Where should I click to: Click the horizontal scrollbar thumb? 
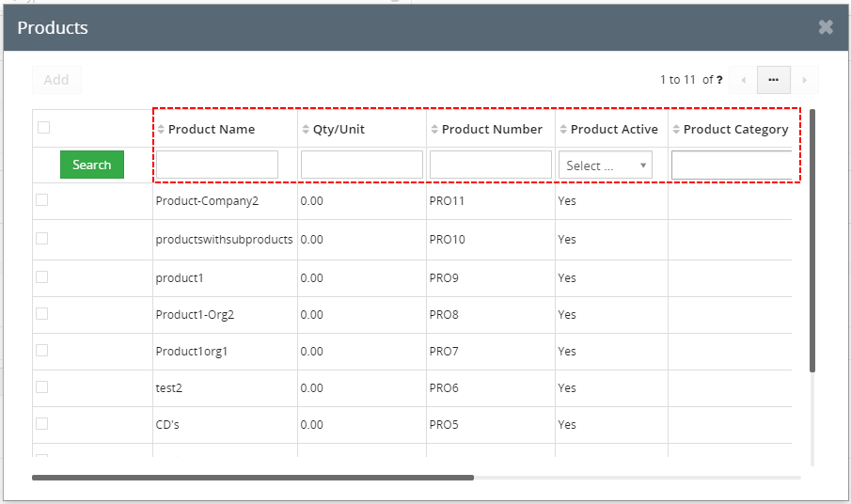(253, 478)
